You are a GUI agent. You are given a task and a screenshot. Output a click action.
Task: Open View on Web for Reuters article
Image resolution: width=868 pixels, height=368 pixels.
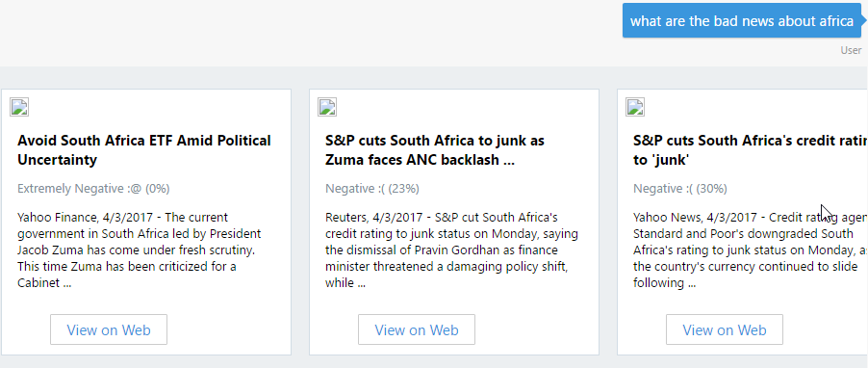coord(417,329)
